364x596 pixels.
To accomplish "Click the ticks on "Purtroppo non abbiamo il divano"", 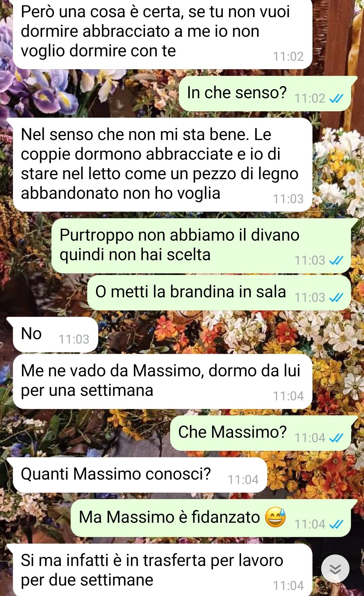I will click(336, 260).
